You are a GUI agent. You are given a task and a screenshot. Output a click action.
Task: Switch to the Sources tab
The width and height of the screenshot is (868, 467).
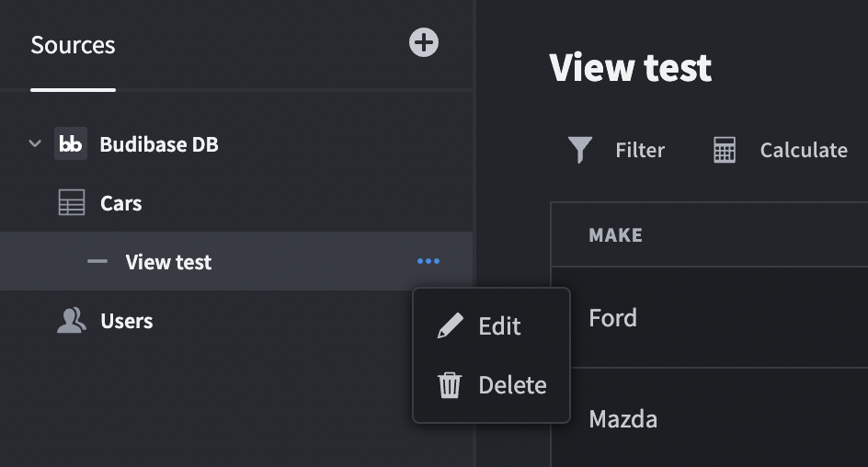tap(73, 45)
